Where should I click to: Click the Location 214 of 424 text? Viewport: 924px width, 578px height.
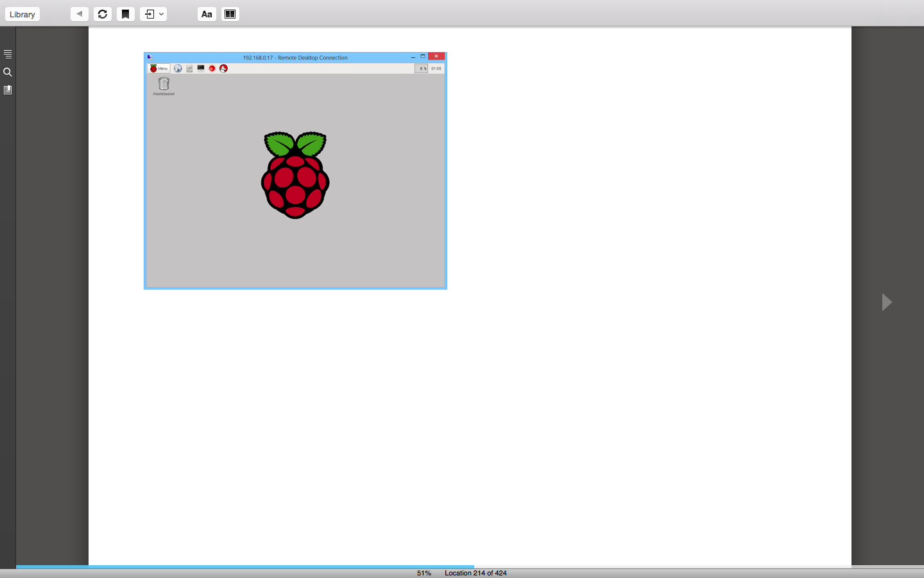pos(475,573)
